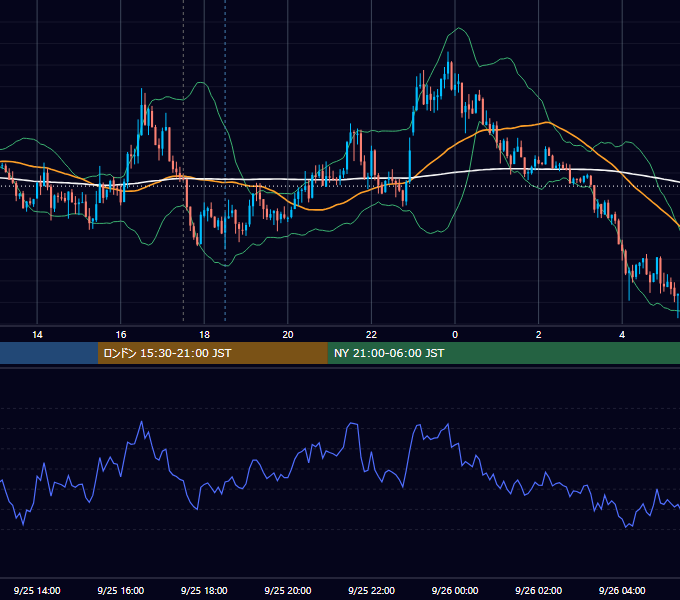This screenshot has width=680, height=600.
Task: Click the 9/26 02:00 date label
Action: [x=539, y=590]
